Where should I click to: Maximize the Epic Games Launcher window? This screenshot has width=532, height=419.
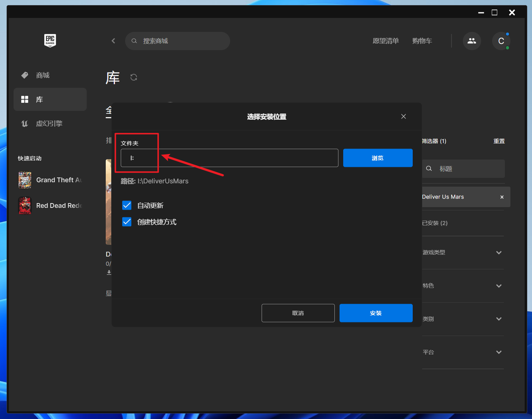click(495, 12)
